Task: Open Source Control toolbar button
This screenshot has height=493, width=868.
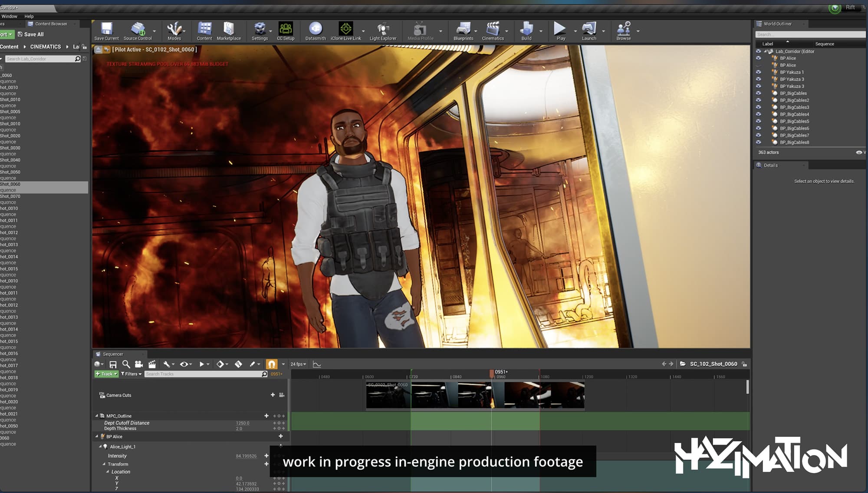Action: click(x=138, y=31)
